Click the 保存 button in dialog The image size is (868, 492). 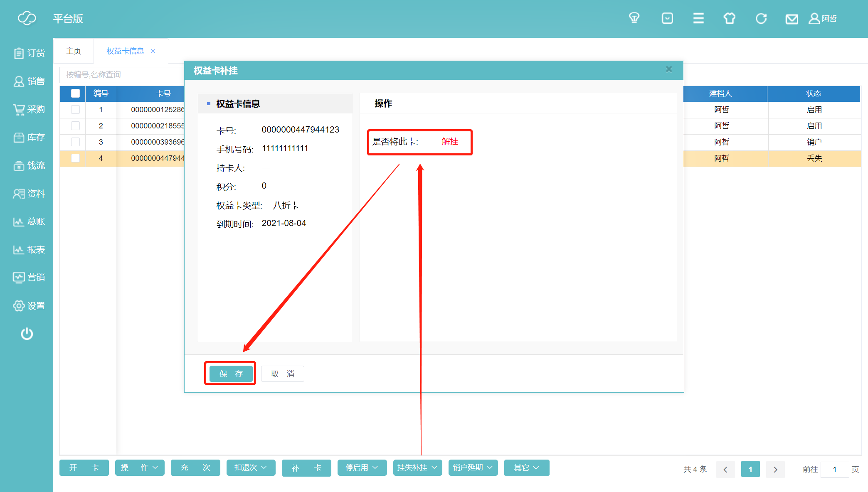click(231, 374)
